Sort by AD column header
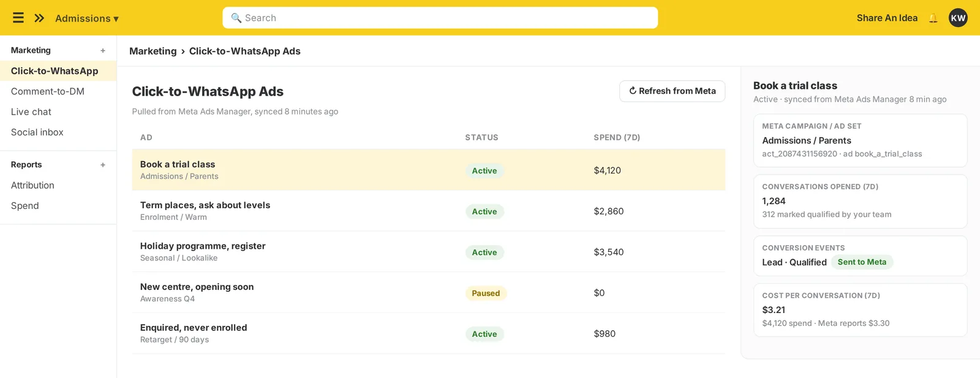The width and height of the screenshot is (980, 378). click(146, 137)
